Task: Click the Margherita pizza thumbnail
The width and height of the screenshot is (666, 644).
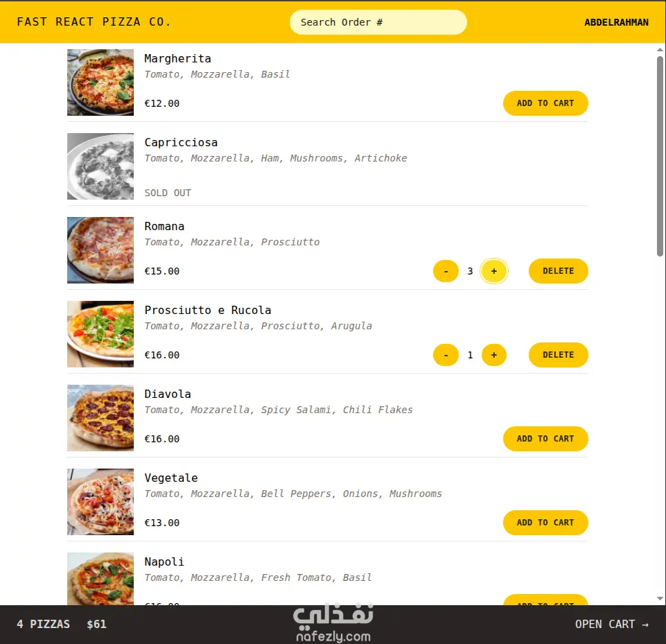Action: coord(100,82)
